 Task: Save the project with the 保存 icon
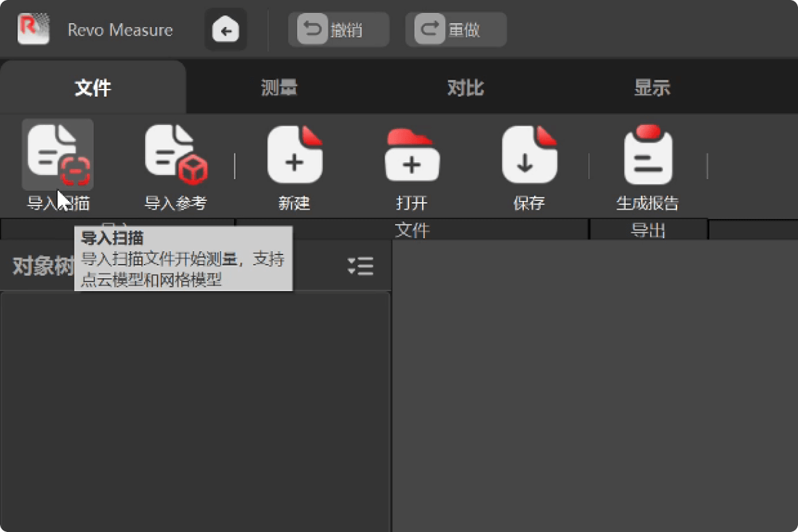click(x=529, y=155)
